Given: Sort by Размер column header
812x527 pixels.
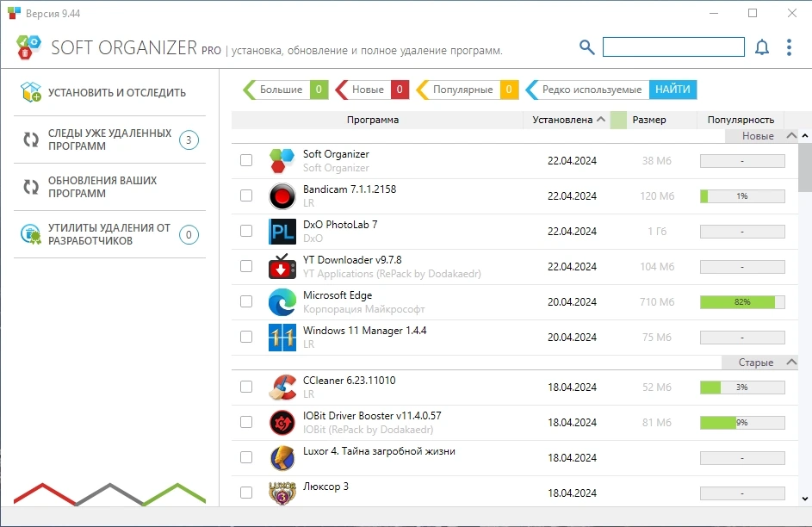Looking at the screenshot, I should tap(661, 120).
